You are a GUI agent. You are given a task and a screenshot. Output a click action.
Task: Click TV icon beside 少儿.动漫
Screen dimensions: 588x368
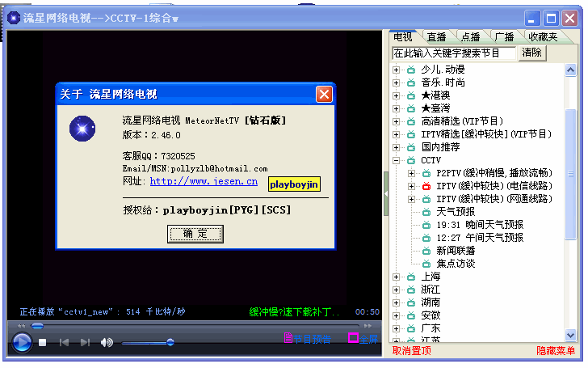[411, 70]
